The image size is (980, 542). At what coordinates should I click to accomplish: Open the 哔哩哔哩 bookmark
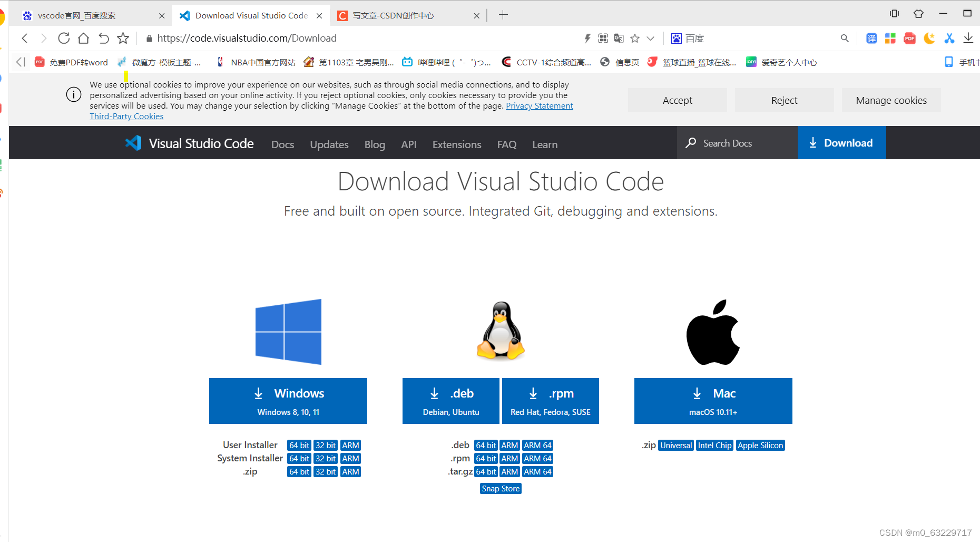446,62
